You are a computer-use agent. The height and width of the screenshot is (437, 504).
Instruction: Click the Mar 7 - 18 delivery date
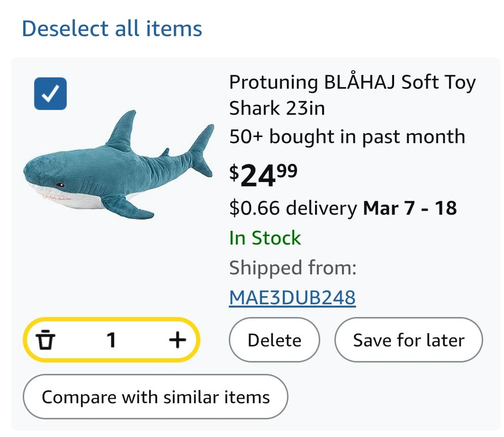click(410, 208)
